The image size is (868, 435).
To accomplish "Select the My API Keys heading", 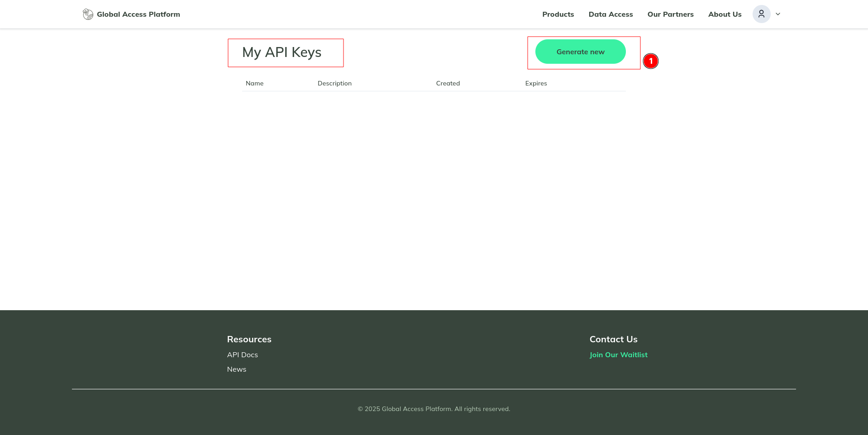I will pyautogui.click(x=281, y=52).
